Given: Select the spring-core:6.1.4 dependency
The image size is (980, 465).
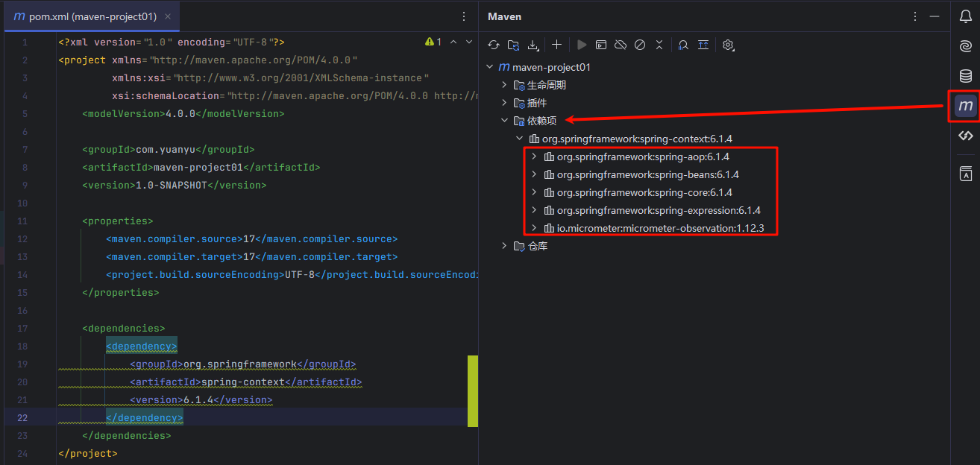Looking at the screenshot, I should (634, 192).
